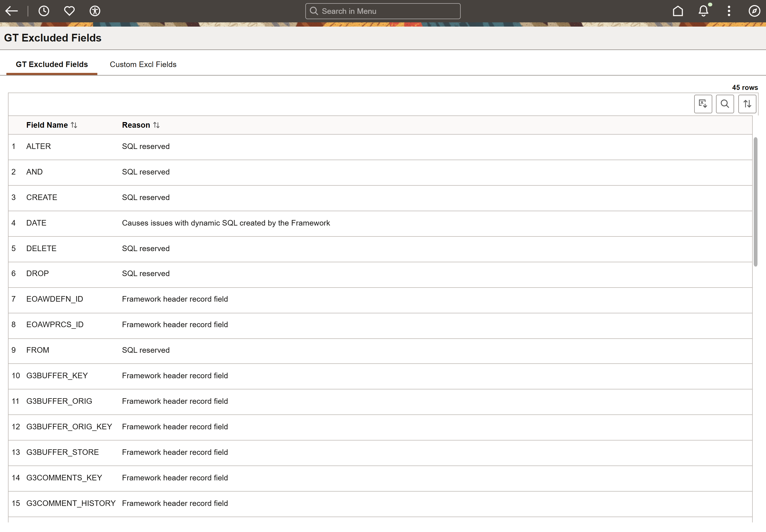This screenshot has height=532, width=766.
Task: Click the CREATE field name cell
Action: click(42, 197)
